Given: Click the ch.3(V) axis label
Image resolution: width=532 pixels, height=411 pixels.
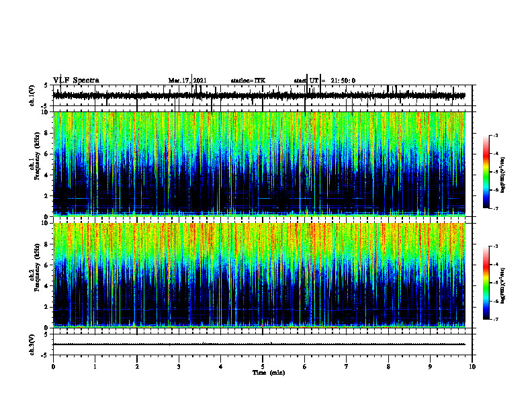Looking at the screenshot, I should click(x=32, y=345).
